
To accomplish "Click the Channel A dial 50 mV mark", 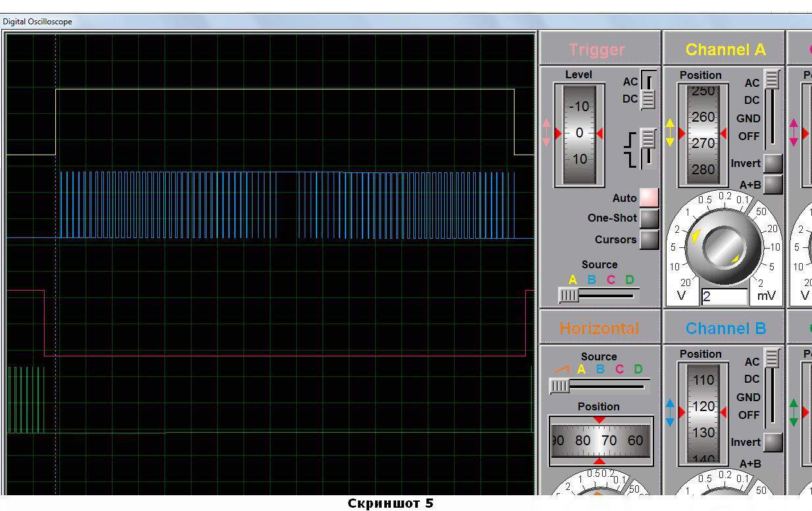I will point(762,212).
